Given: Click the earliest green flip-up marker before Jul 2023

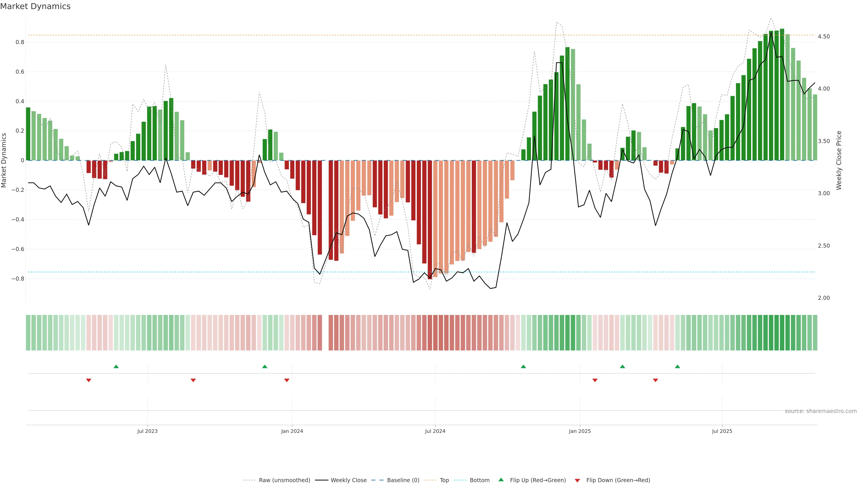Looking at the screenshot, I should click(x=116, y=366).
